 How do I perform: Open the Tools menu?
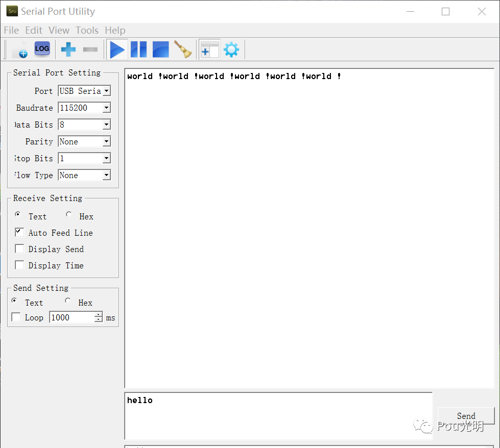tap(87, 30)
